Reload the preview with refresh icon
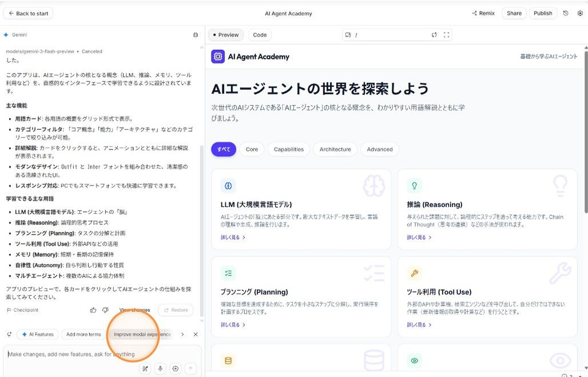Screen dimensions: 588x377 click(434, 35)
